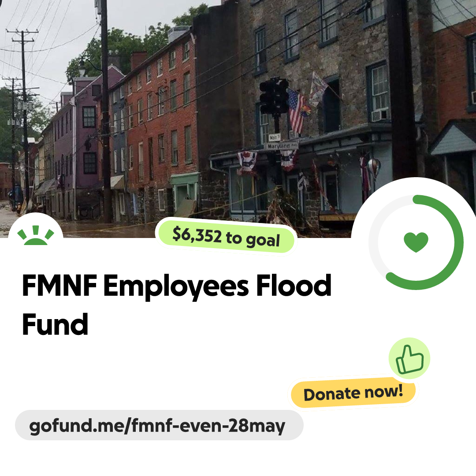Click the word Fund in the title

pos(55,324)
